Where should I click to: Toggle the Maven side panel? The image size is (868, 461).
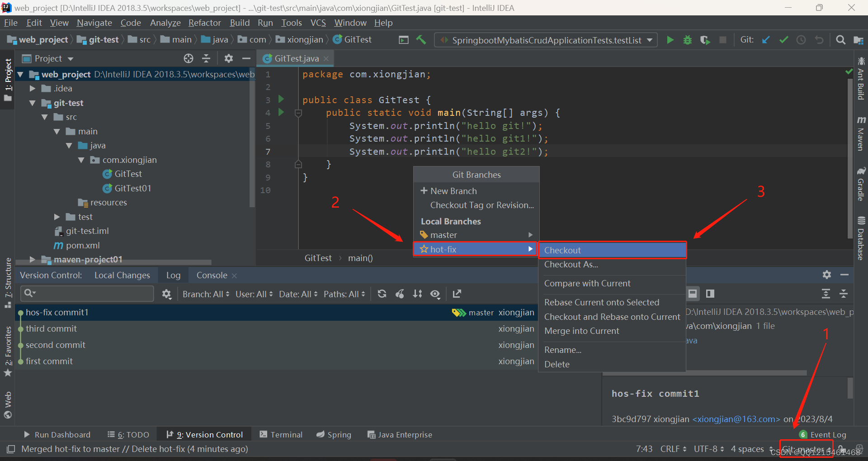point(861,134)
